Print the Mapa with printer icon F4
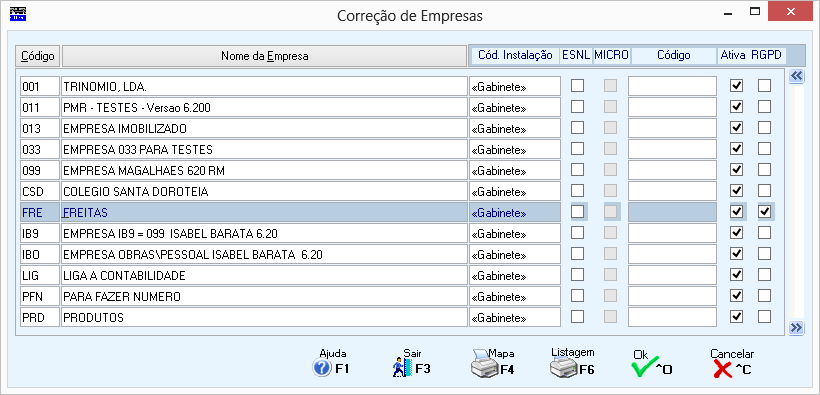820x395 pixels. coord(485,365)
